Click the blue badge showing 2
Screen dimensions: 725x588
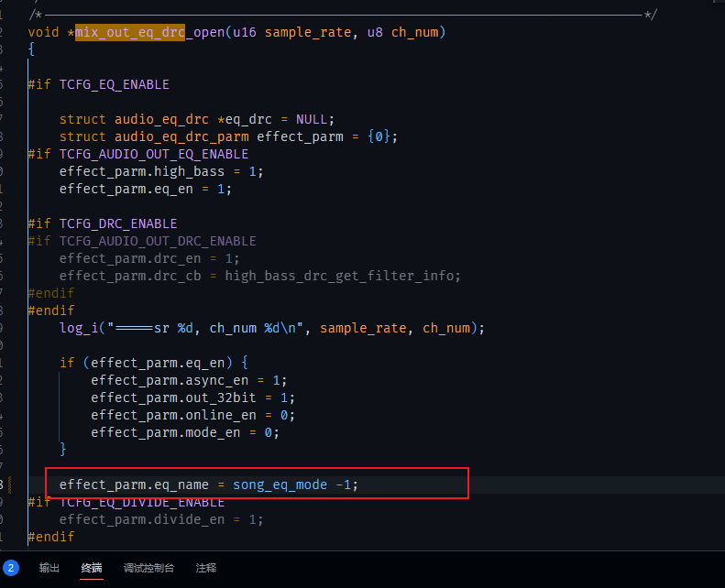11,568
